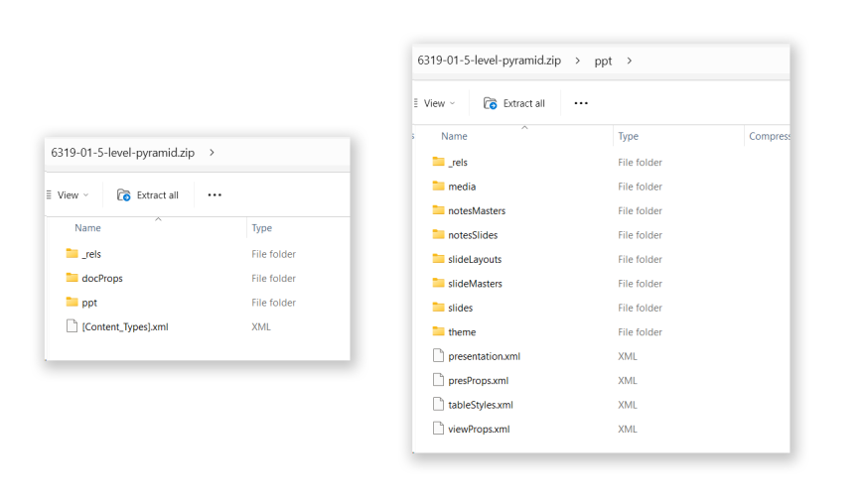
Task: Open See more ellipsis in left window
Action: pos(215,194)
